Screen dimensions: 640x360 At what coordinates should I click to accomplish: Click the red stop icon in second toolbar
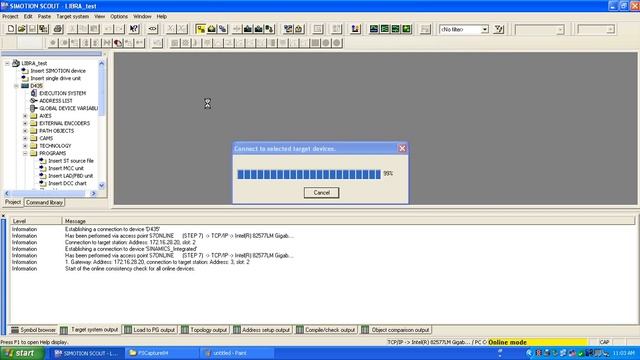[118, 43]
